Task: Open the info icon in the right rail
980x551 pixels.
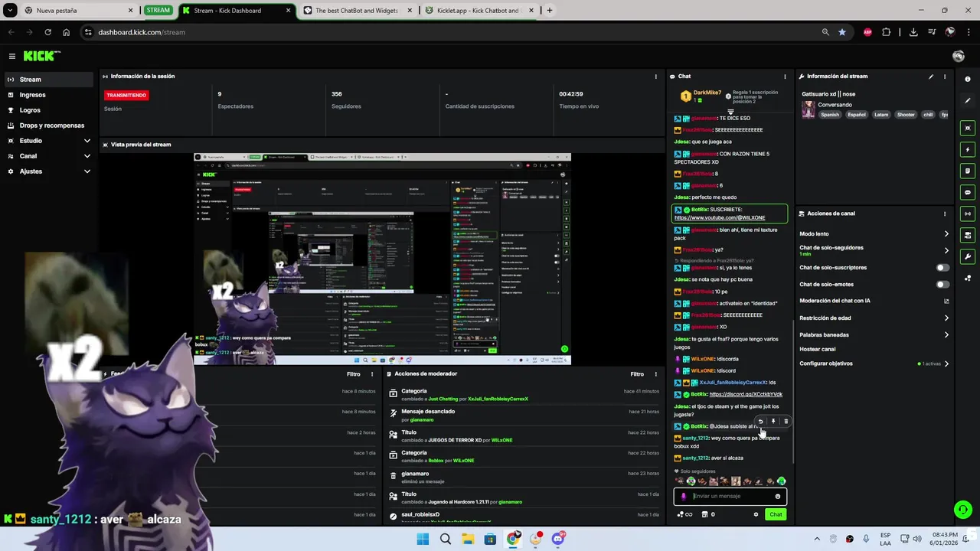Action: [x=968, y=79]
